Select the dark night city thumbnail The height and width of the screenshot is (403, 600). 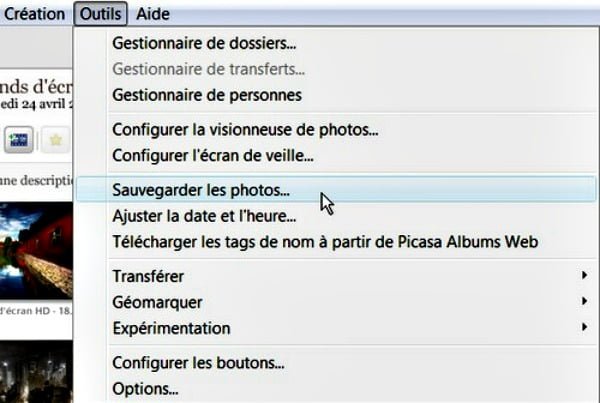tap(36, 372)
